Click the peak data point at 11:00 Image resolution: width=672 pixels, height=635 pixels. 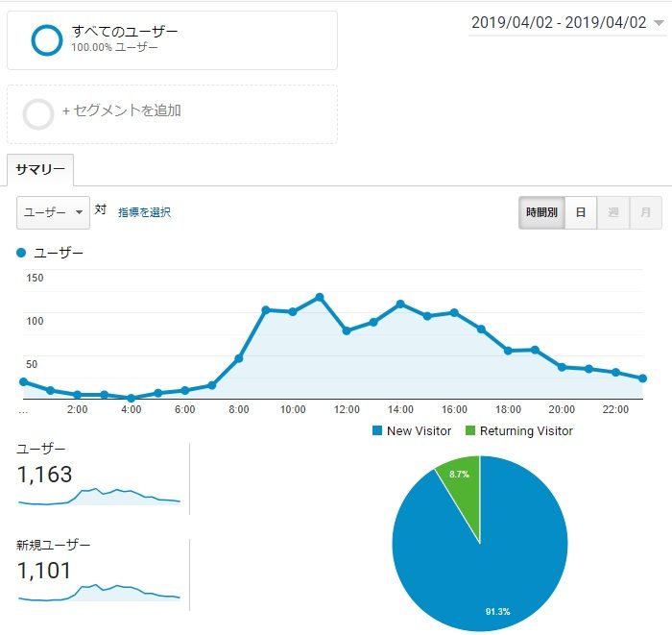coord(319,297)
